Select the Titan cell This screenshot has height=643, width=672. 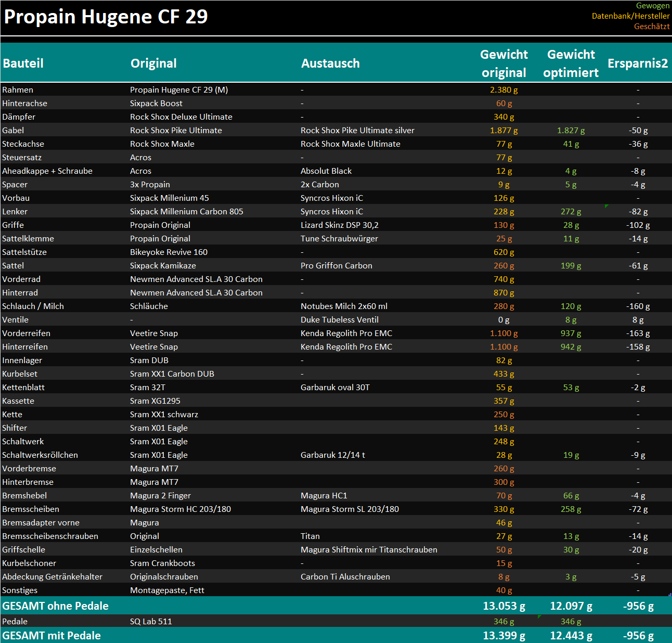pos(310,536)
